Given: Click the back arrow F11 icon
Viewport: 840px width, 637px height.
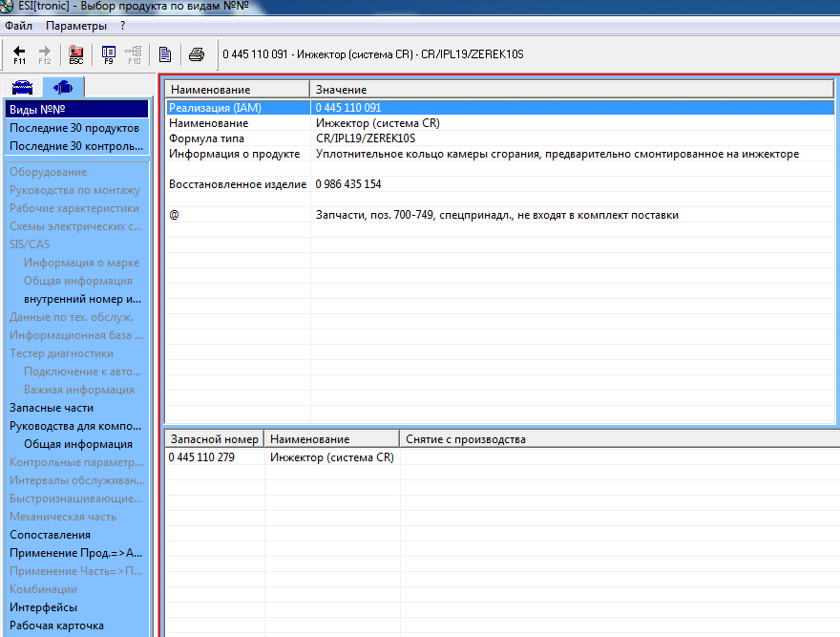Looking at the screenshot, I should [19, 53].
